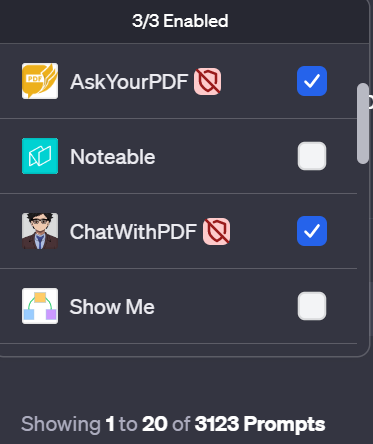Click the ChatWithPDF avatar image

point(40,231)
